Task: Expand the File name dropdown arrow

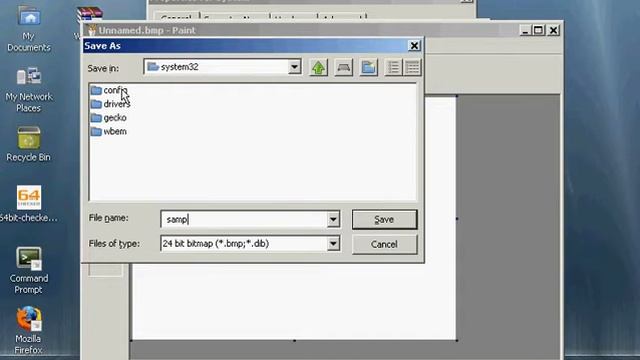Action: [333, 220]
